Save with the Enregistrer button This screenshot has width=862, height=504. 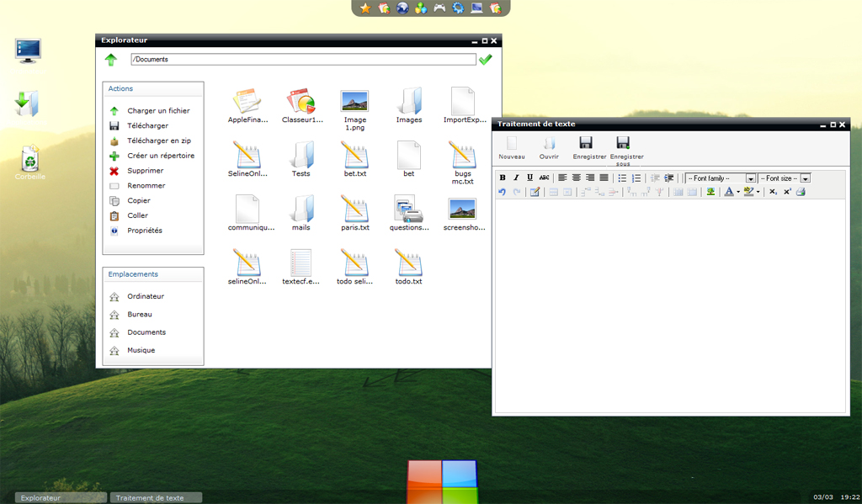pyautogui.click(x=589, y=147)
